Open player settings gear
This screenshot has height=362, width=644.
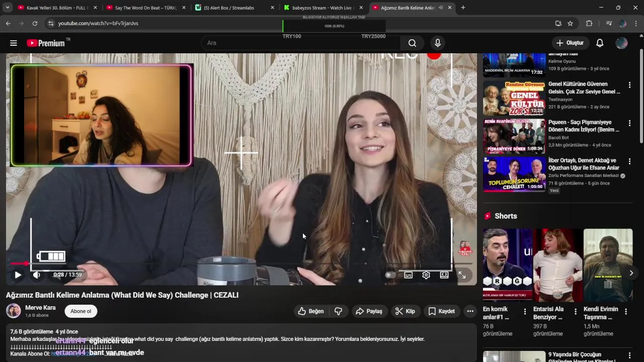(426, 275)
